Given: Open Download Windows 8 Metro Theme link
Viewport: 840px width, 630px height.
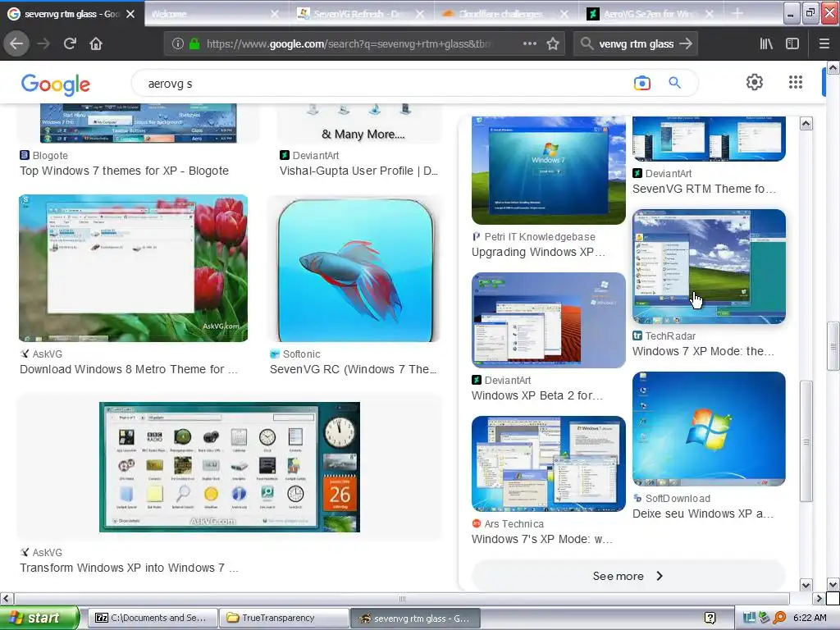Looking at the screenshot, I should (x=129, y=369).
